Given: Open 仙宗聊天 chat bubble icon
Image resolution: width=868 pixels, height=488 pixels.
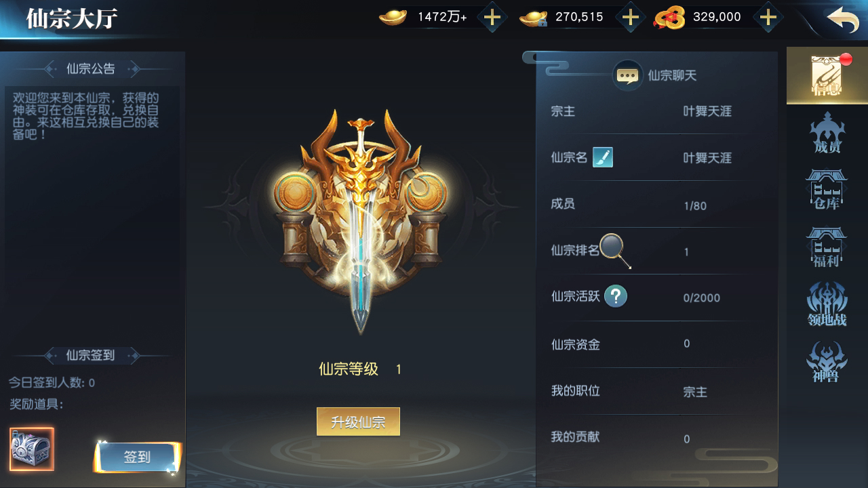Looking at the screenshot, I should click(x=627, y=75).
